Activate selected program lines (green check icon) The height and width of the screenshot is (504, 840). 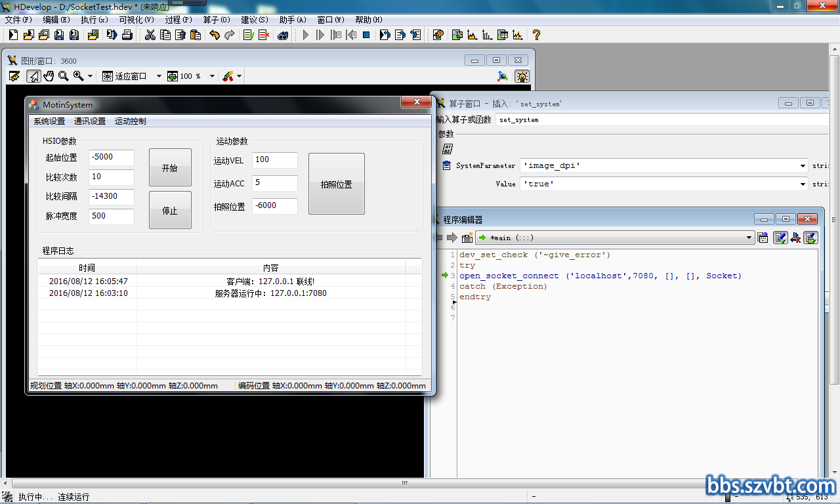coord(249,35)
